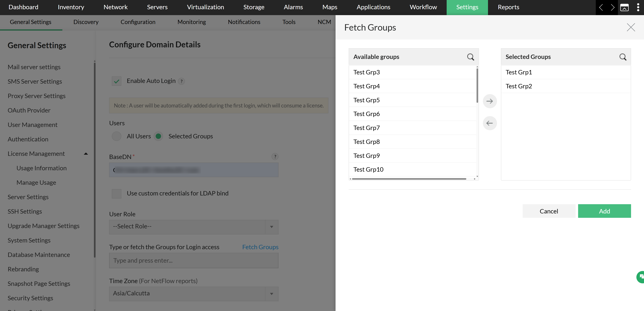Open Rebranding settings

(23, 269)
